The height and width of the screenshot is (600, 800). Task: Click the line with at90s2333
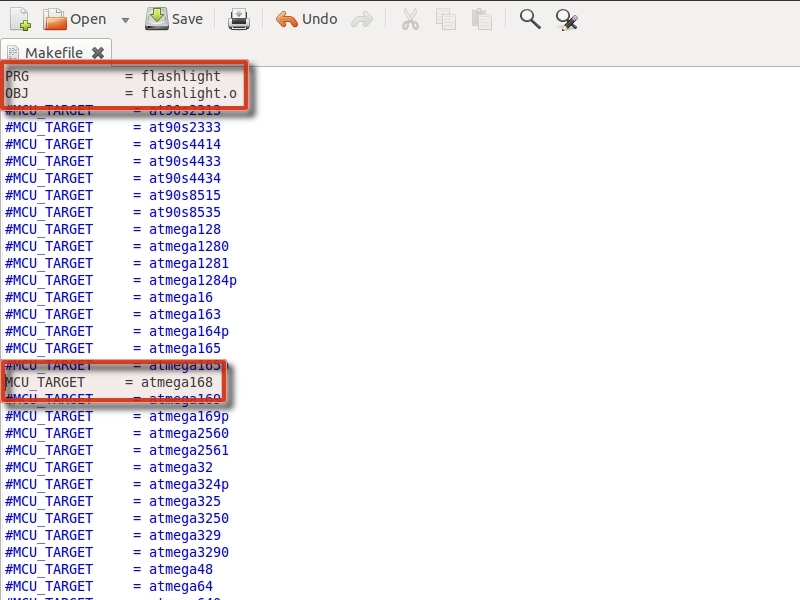(x=113, y=127)
